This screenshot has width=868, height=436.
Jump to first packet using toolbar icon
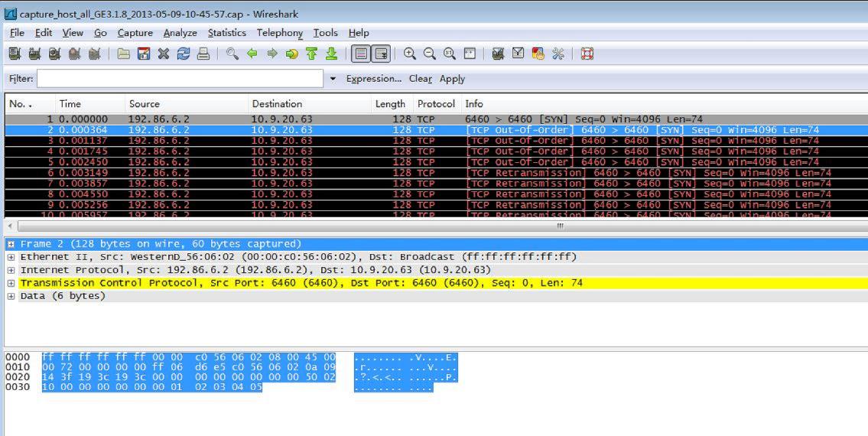311,54
